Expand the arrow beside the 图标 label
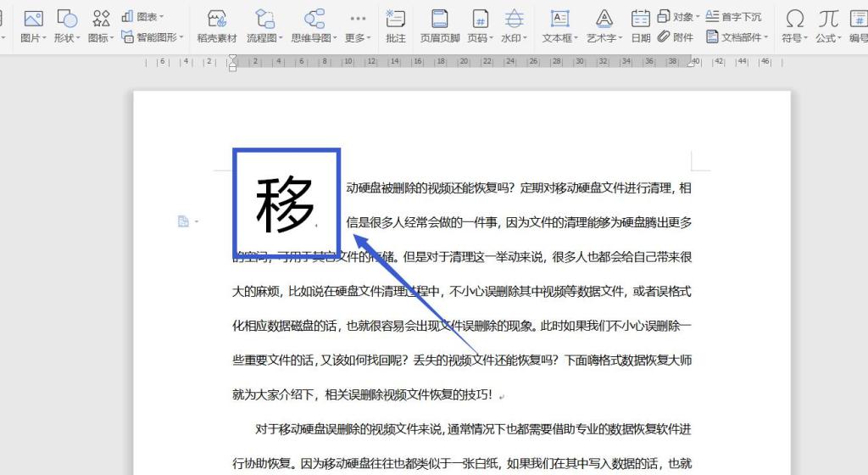The image size is (868, 475). click(x=112, y=38)
